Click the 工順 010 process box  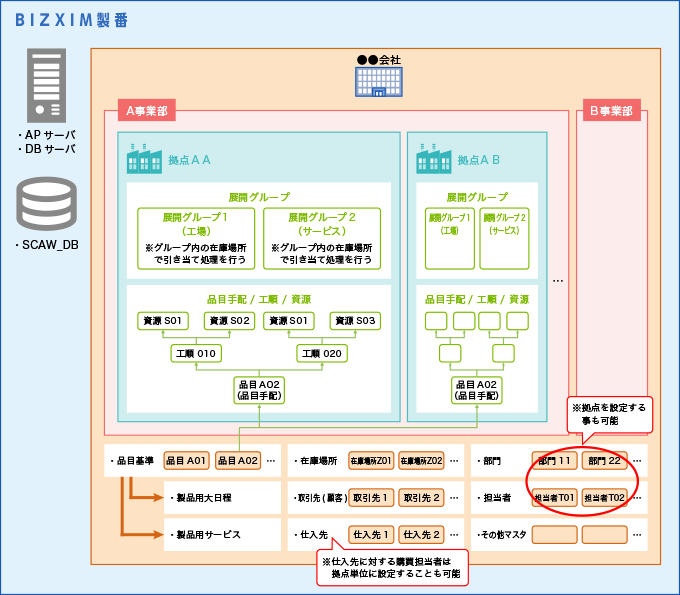tap(196, 353)
